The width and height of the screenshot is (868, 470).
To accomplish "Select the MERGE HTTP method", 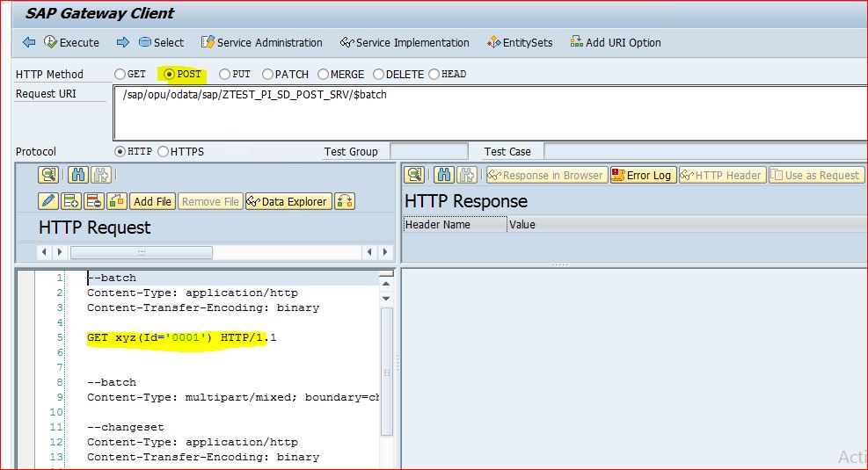I will 324,74.
